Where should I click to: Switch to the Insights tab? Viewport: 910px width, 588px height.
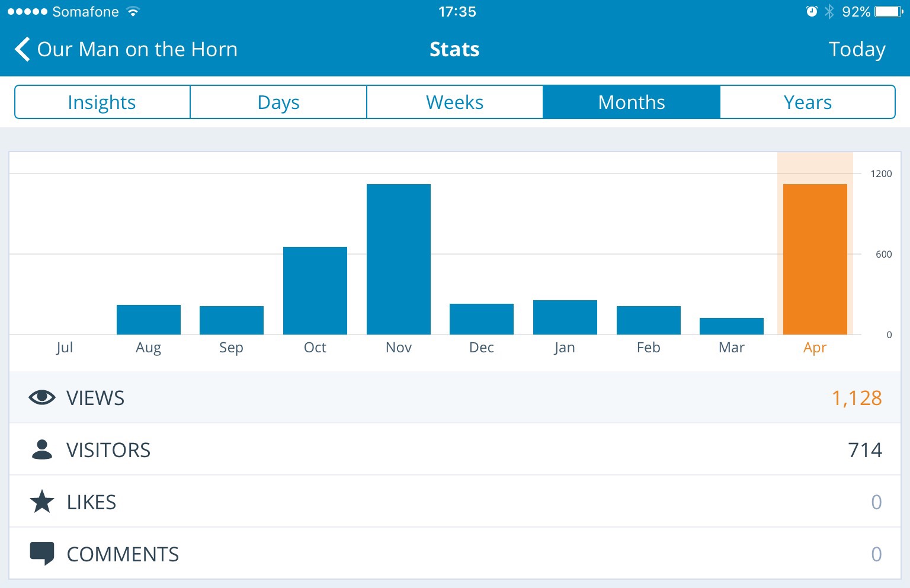click(102, 102)
